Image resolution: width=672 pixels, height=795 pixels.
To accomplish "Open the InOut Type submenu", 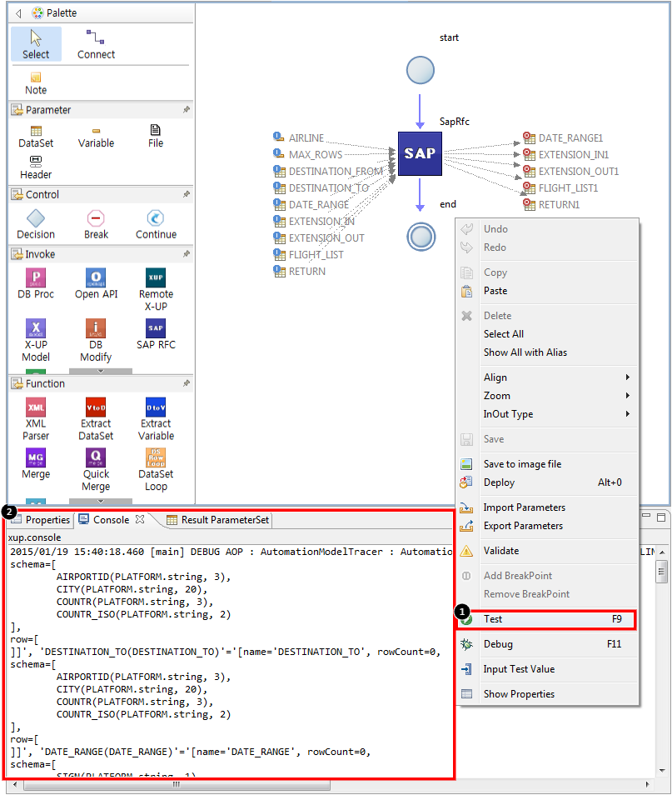I will pos(547,413).
